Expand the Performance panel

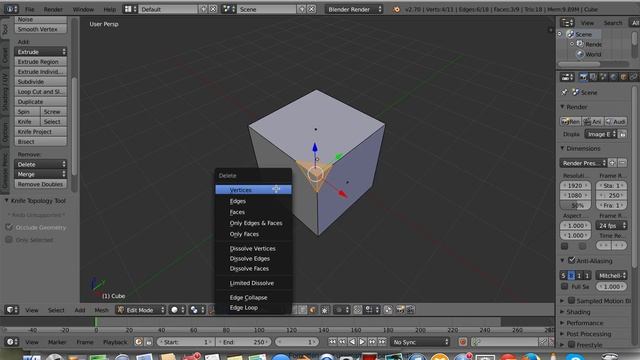click(x=562, y=322)
